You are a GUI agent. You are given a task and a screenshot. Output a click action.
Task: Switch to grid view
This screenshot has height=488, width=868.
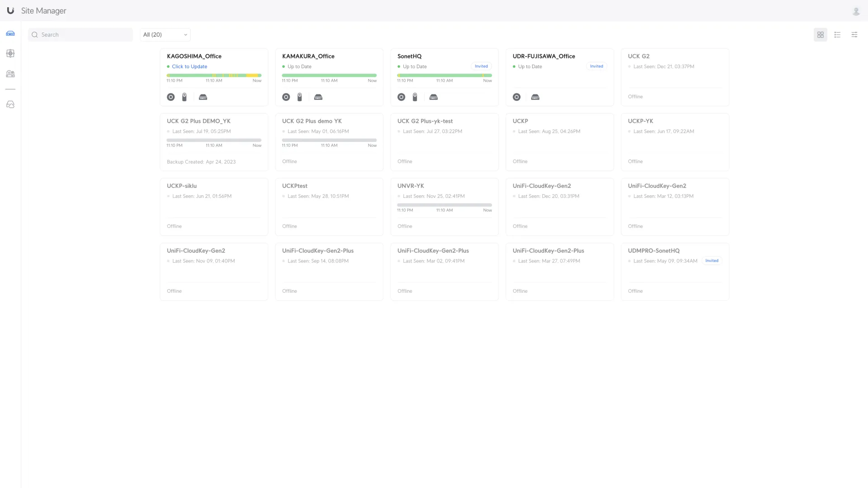click(x=820, y=35)
